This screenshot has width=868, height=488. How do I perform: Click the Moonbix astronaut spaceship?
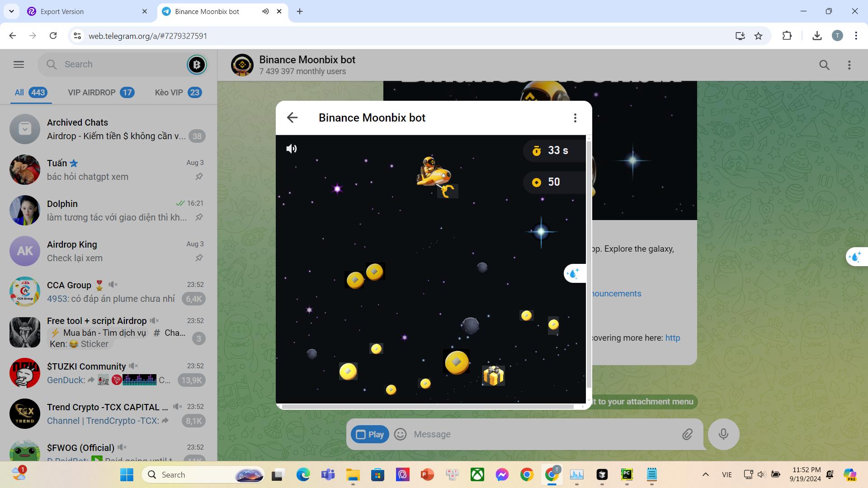433,173
